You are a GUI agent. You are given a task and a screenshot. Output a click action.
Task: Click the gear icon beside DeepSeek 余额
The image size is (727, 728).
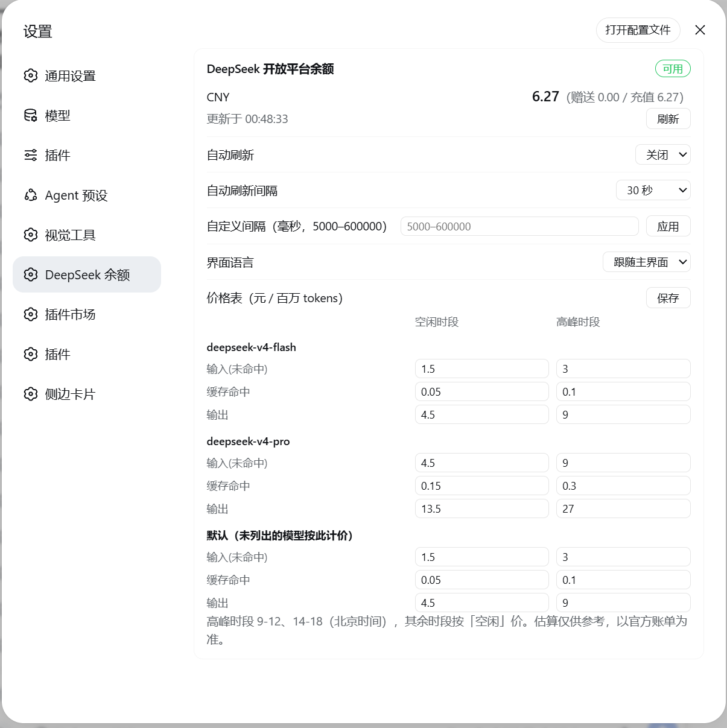point(31,274)
